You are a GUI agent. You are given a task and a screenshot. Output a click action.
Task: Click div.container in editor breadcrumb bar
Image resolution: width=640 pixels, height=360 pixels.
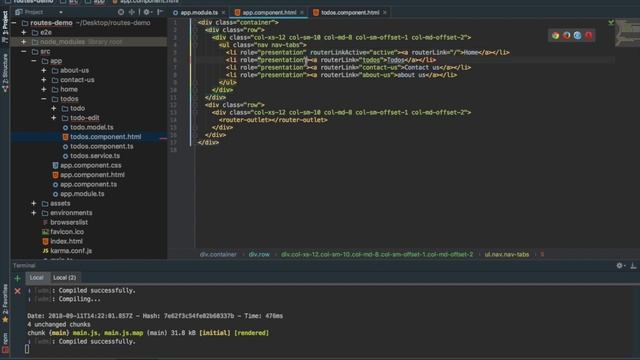[218, 254]
